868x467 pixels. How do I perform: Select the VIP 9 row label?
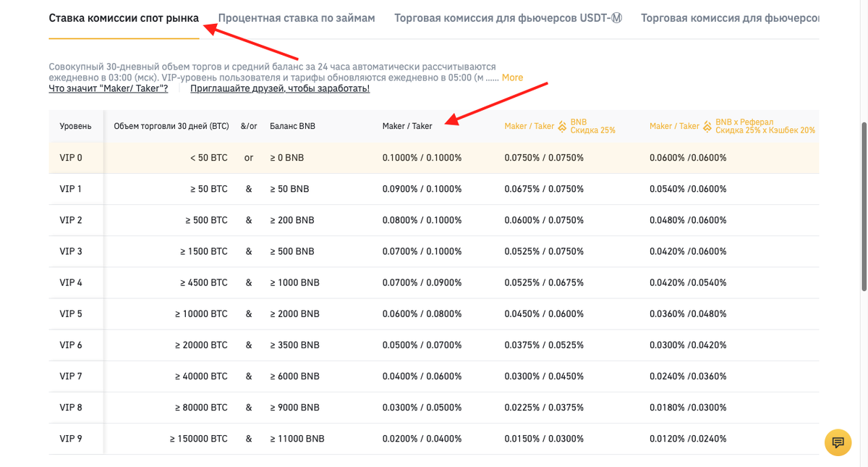(71, 439)
